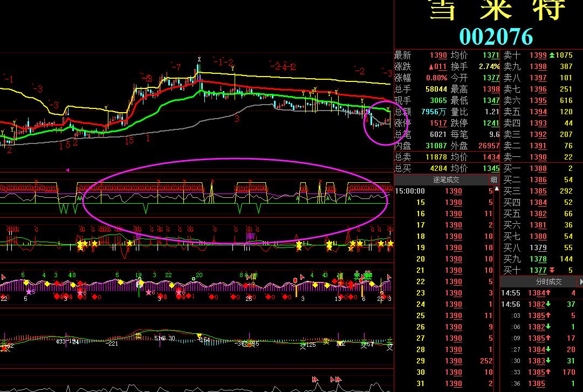Click the 涨幅 value 0.80%
The image size is (583, 392).
pos(436,78)
